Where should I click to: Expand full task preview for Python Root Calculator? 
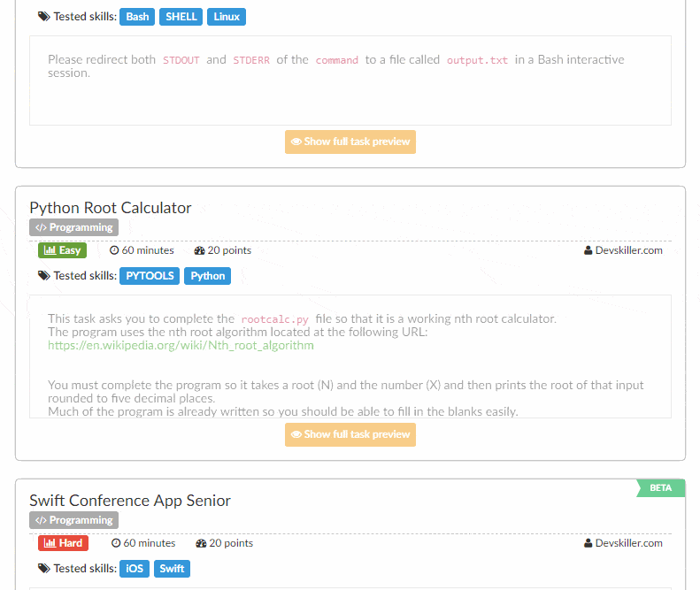(350, 434)
